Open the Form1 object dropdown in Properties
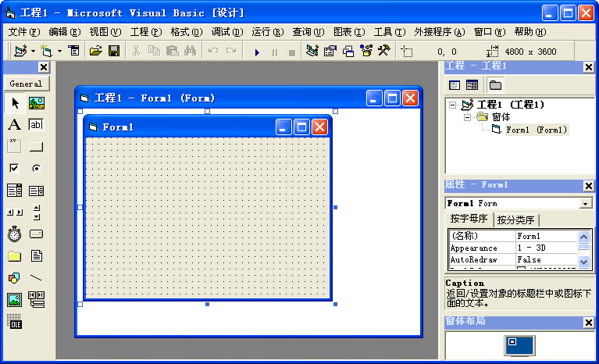 [x=585, y=203]
